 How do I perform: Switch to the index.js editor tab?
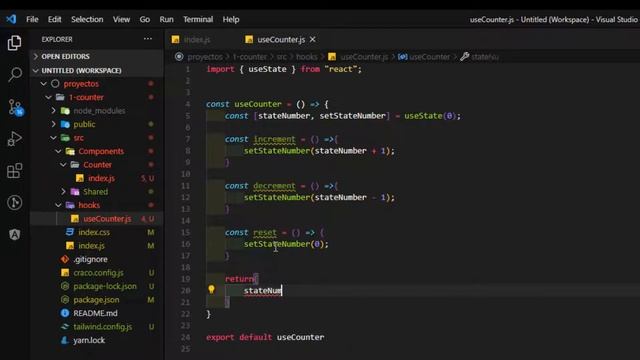pos(197,40)
